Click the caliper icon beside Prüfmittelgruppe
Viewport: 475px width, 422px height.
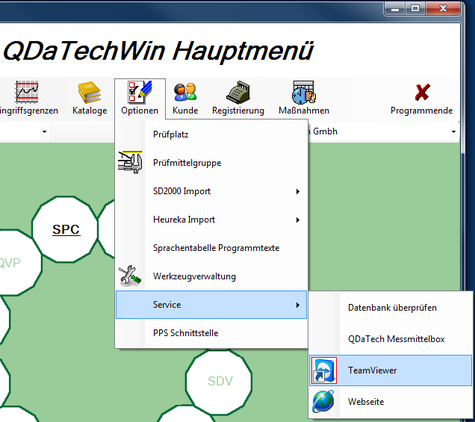(130, 162)
